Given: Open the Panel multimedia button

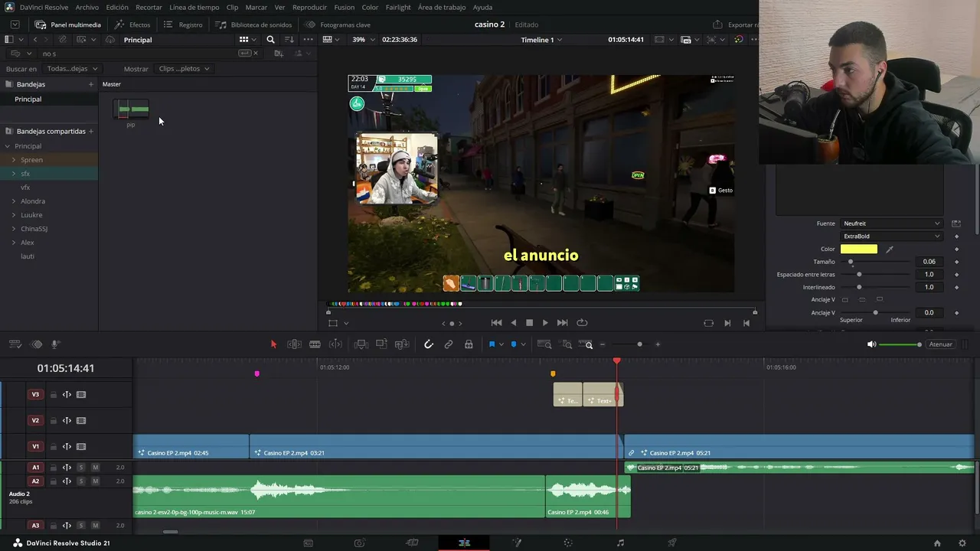Looking at the screenshot, I should coord(68,24).
